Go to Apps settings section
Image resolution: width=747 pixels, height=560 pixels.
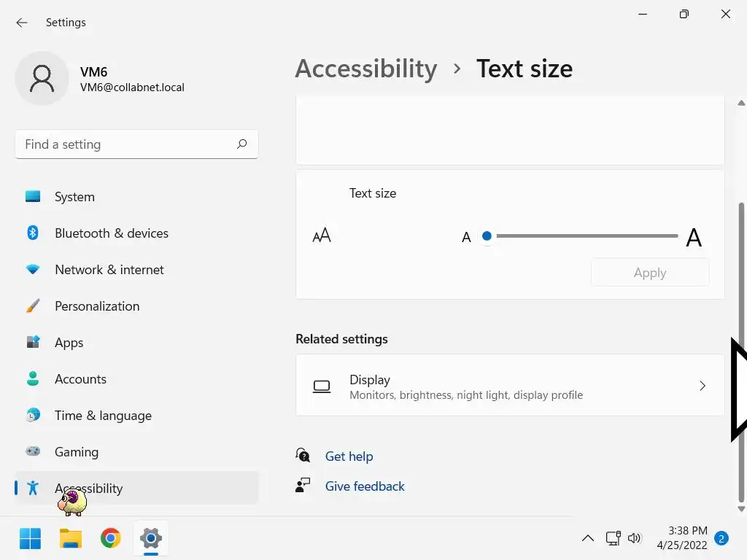pos(69,343)
